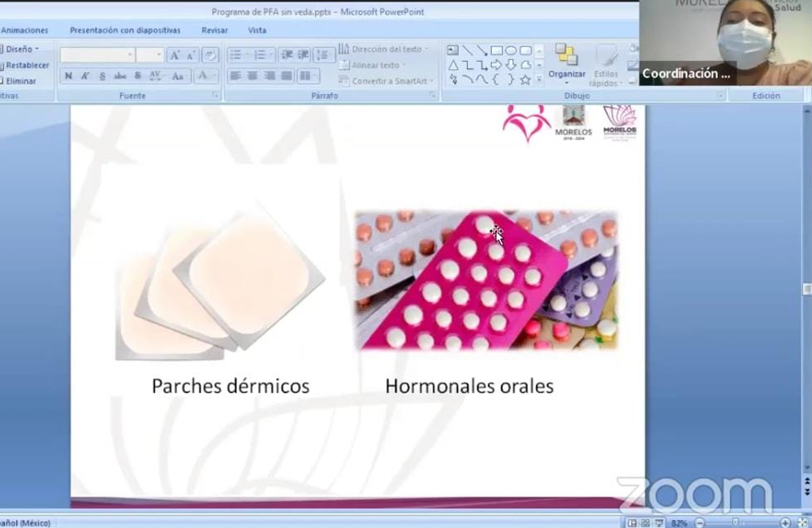Screen dimensions: 812x528
Task: Select the text box shape
Action: tap(452, 50)
